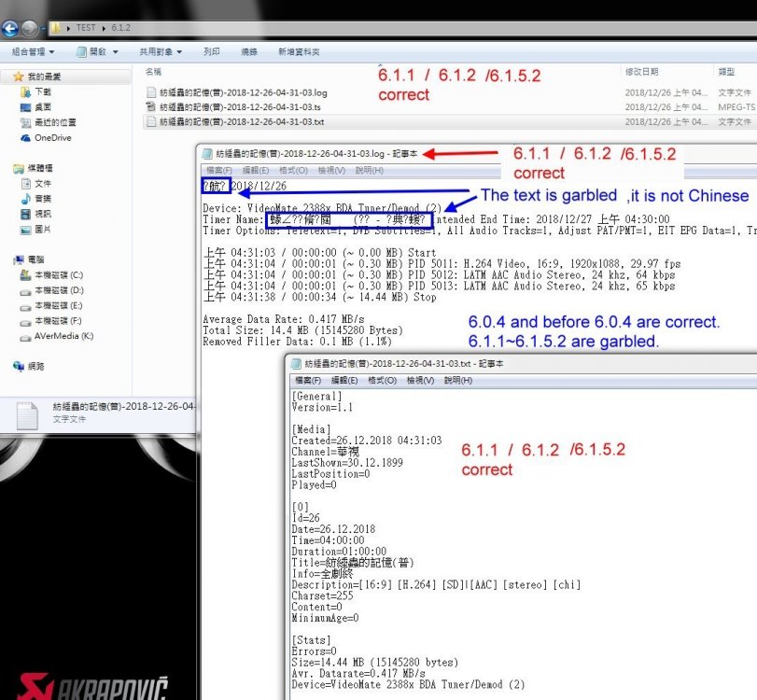757x700 pixels.
Task: Open 檢視(V) menu in the txt Notepad
Action: point(420,381)
